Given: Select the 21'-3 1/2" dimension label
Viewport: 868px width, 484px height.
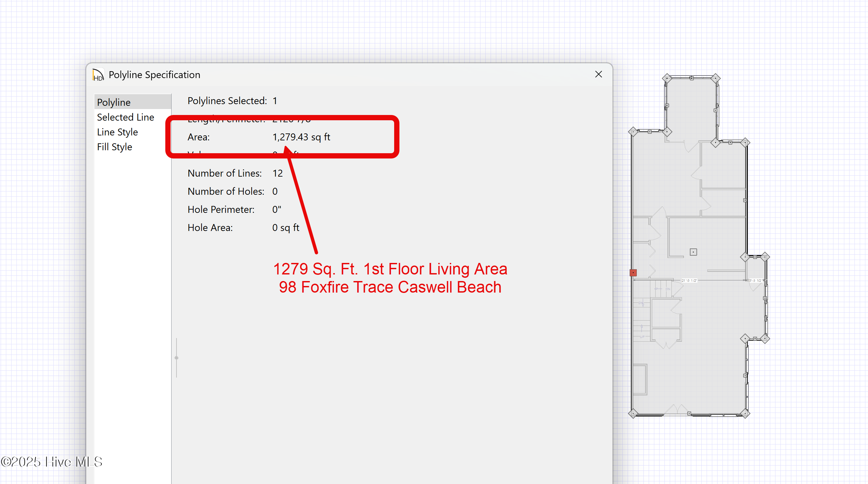Looking at the screenshot, I should pos(689,280).
